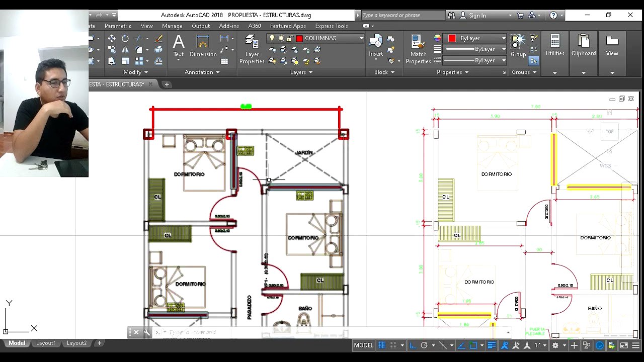Screen dimensions: 644x362
Task: Select the Offset tool
Action: coord(158,61)
